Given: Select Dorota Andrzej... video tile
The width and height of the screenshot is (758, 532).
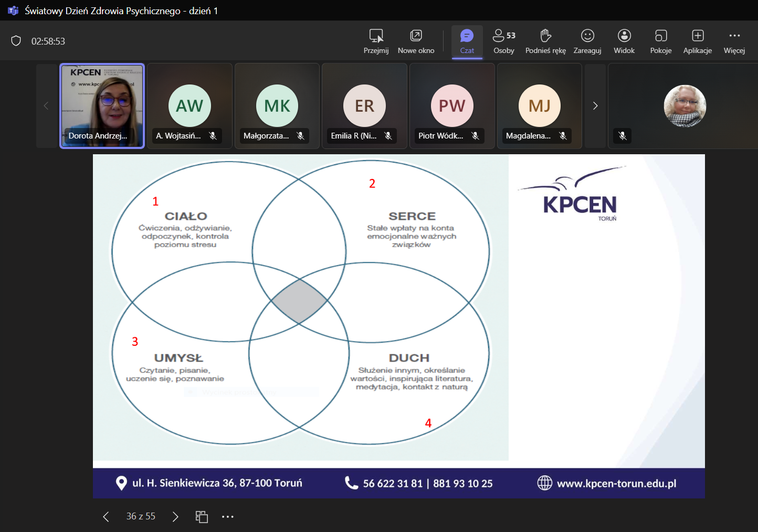Looking at the screenshot, I should [x=102, y=106].
